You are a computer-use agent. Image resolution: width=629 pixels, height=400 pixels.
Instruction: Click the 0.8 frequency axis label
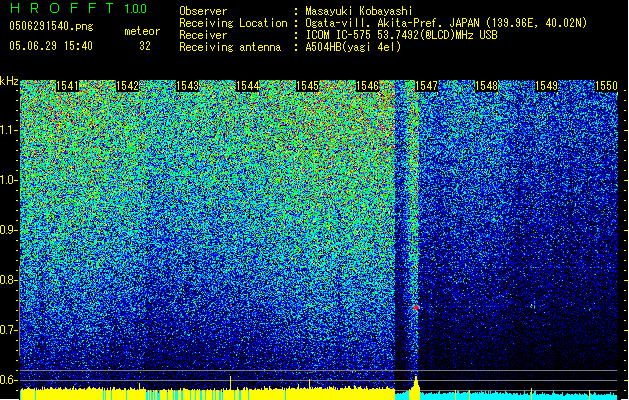tap(9, 280)
